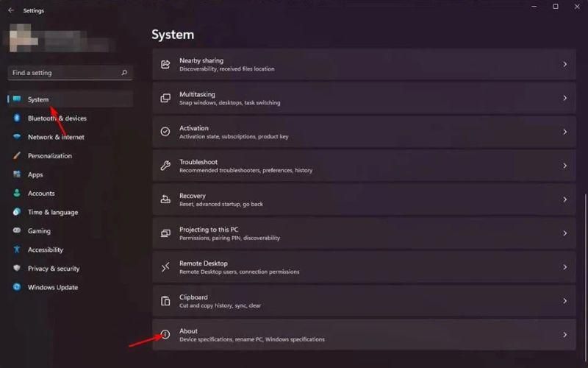Open Clipboard using its right chevron
This screenshot has width=588, height=368.
(x=564, y=301)
